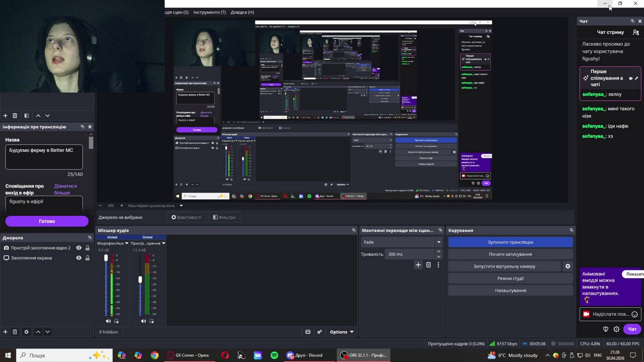This screenshot has width=644, height=362.
Task: Click the stream title field Будуємо ферму в Better MC
Action: (44, 157)
